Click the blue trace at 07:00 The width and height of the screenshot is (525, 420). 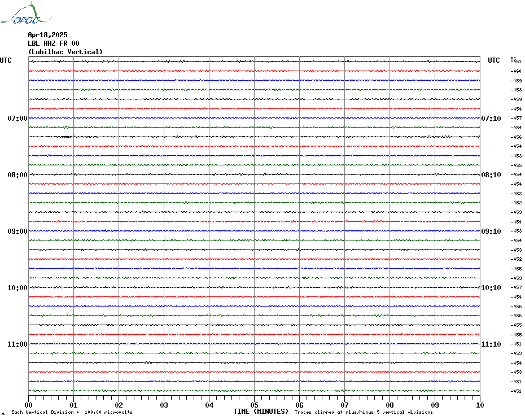click(x=254, y=118)
